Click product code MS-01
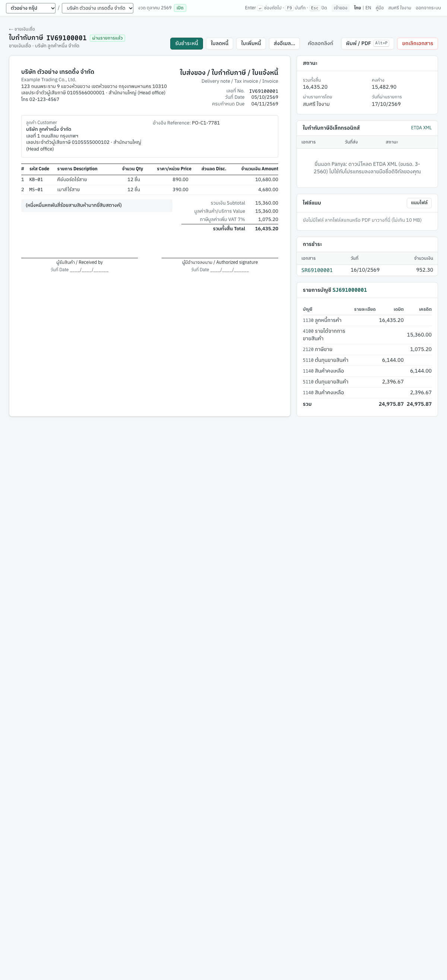The height and width of the screenshot is (980, 447). [x=36, y=189]
